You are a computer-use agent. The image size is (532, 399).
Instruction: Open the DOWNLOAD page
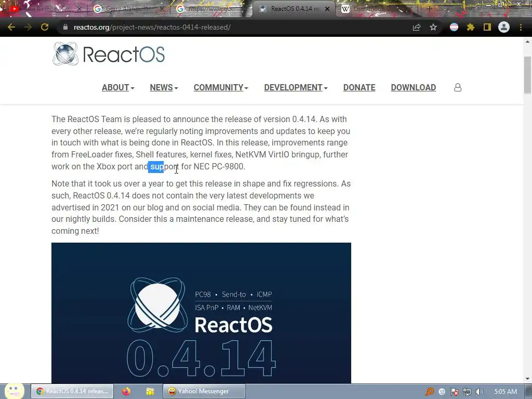coord(413,87)
